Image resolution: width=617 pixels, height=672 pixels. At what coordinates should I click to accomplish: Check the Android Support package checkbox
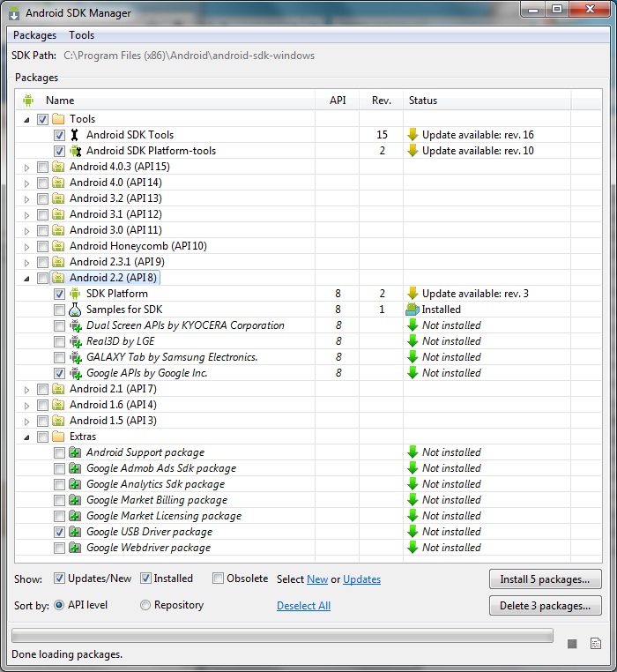pyautogui.click(x=59, y=452)
